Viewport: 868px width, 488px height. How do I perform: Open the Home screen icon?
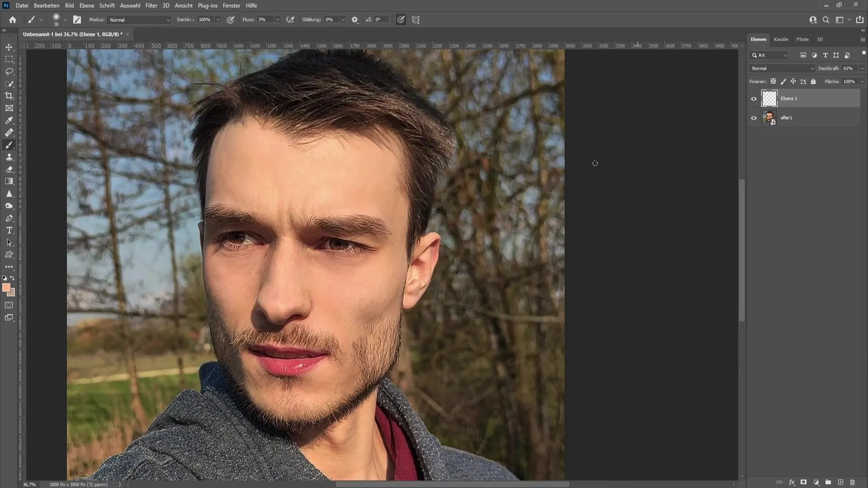[x=13, y=20]
